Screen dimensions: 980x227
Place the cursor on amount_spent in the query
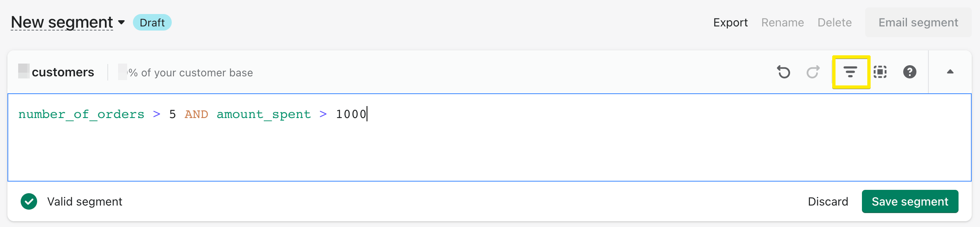point(263,114)
